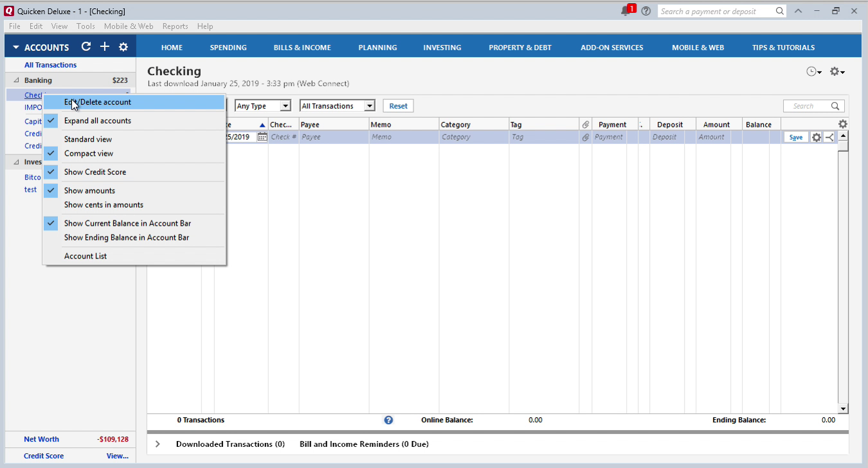Click register scrollbar up arrow
This screenshot has width=868, height=468.
(843, 136)
